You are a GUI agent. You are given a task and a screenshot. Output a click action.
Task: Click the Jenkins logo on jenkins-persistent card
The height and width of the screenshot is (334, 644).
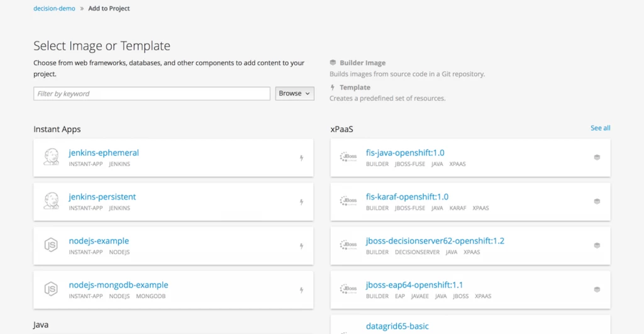click(52, 201)
